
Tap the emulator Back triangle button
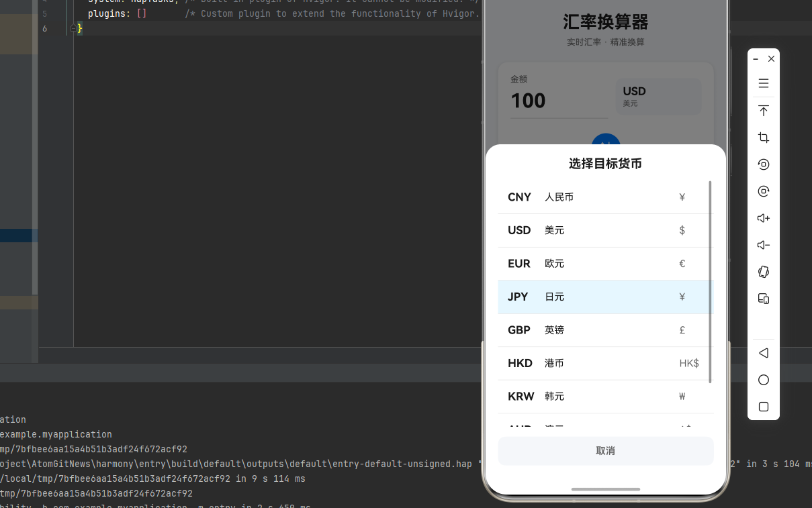pyautogui.click(x=764, y=353)
